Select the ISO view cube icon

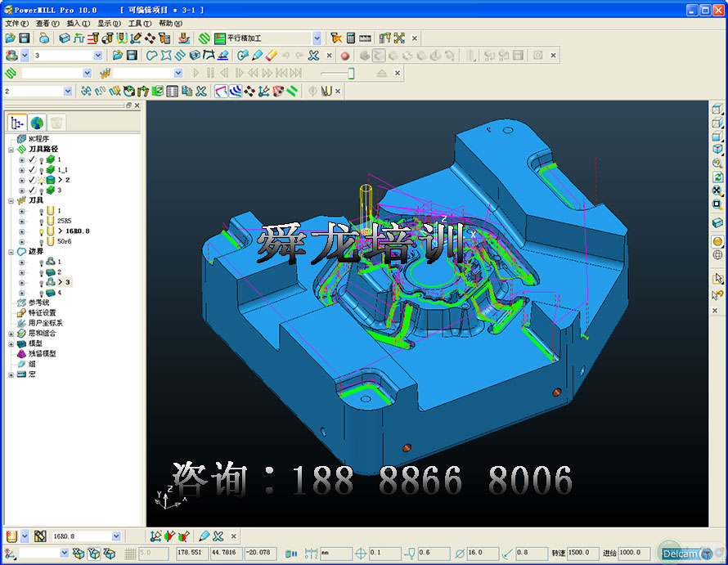[x=718, y=149]
